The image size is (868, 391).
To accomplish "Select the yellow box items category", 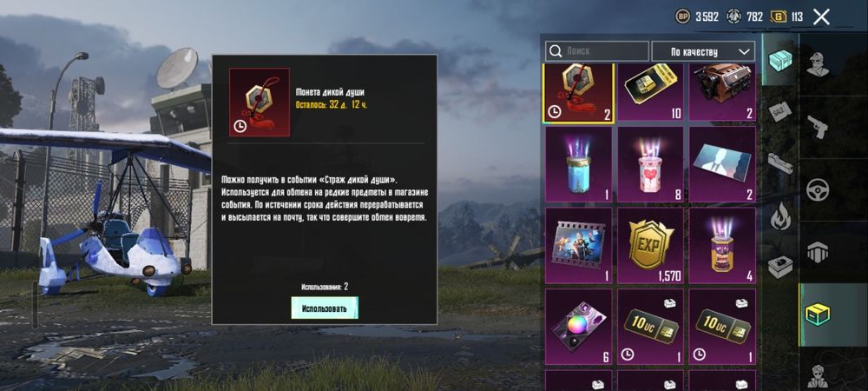I will pyautogui.click(x=818, y=315).
